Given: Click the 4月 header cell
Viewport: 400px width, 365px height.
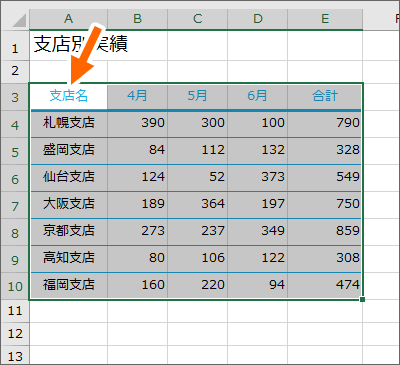Looking at the screenshot, I should coord(138,96).
